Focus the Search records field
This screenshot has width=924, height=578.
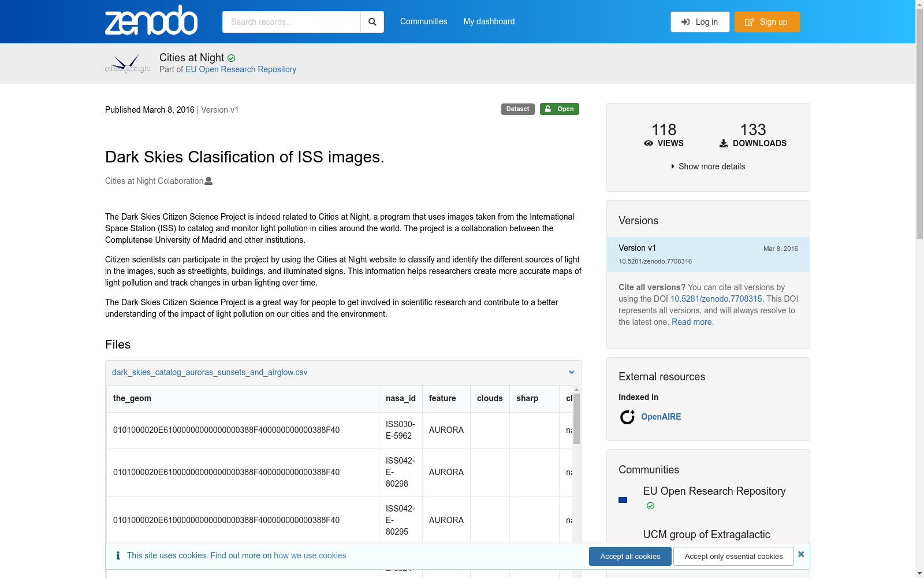coord(291,22)
